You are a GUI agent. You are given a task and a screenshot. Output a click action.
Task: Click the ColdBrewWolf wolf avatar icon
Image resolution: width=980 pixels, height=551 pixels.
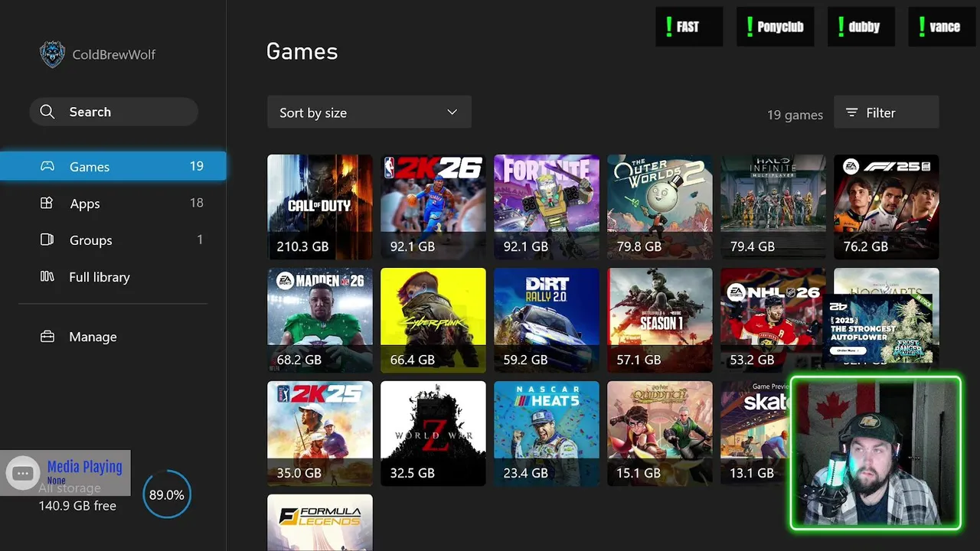[52, 54]
